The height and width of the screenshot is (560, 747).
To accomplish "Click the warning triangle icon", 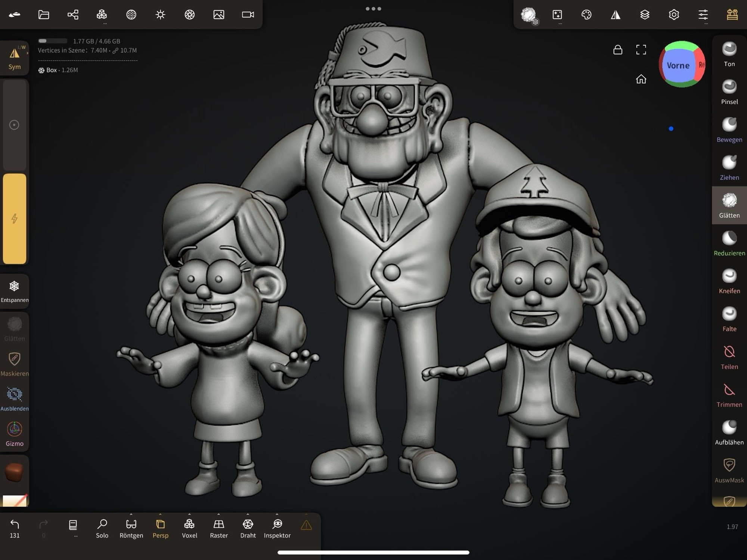I will 306,525.
